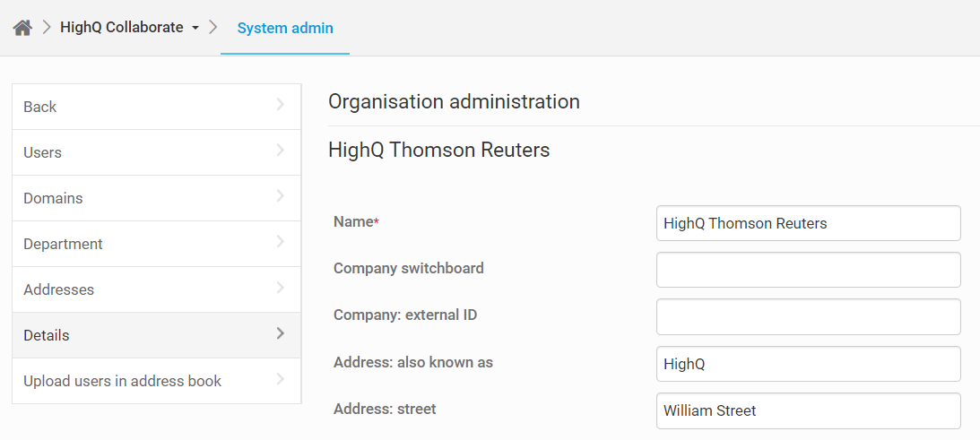Open the Addresses sidebar item
This screenshot has height=440, width=980.
[x=58, y=289]
